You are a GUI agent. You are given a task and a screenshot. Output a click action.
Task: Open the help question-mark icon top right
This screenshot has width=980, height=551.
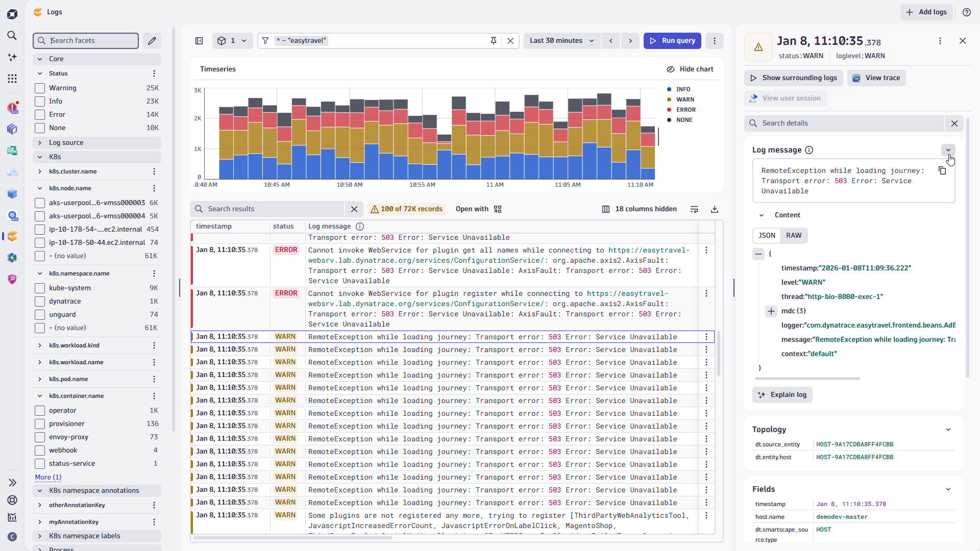pos(966,12)
